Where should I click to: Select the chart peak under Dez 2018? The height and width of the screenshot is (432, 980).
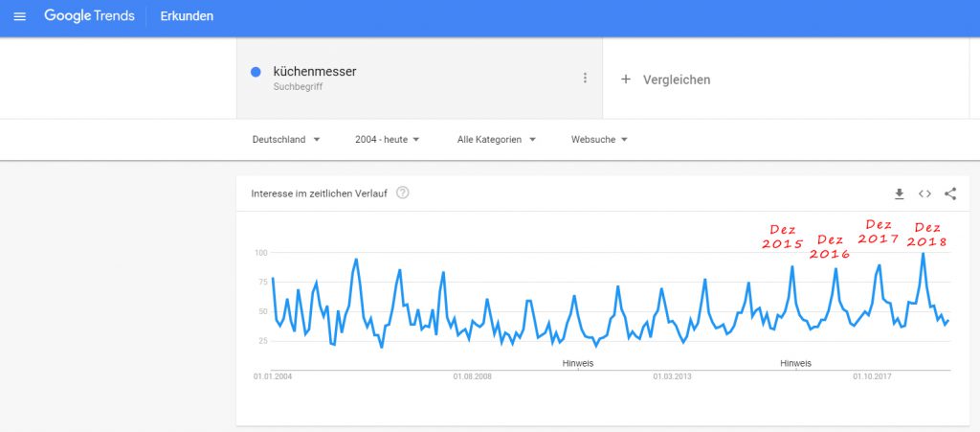point(923,253)
